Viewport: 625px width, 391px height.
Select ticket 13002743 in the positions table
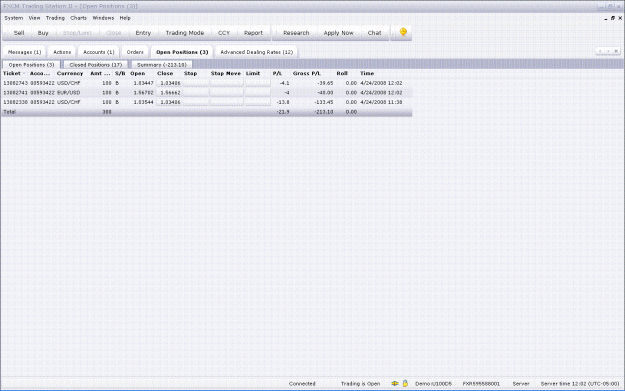16,83
